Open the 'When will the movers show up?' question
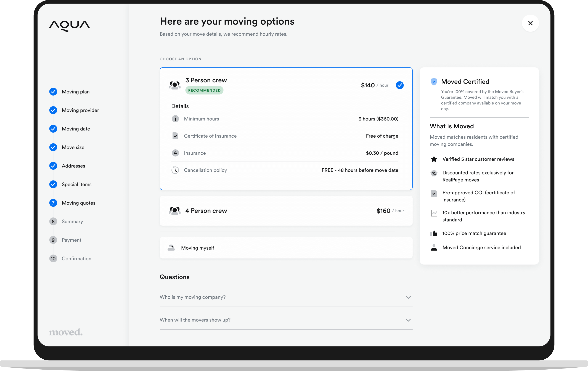The width and height of the screenshot is (588, 371). coord(286,320)
